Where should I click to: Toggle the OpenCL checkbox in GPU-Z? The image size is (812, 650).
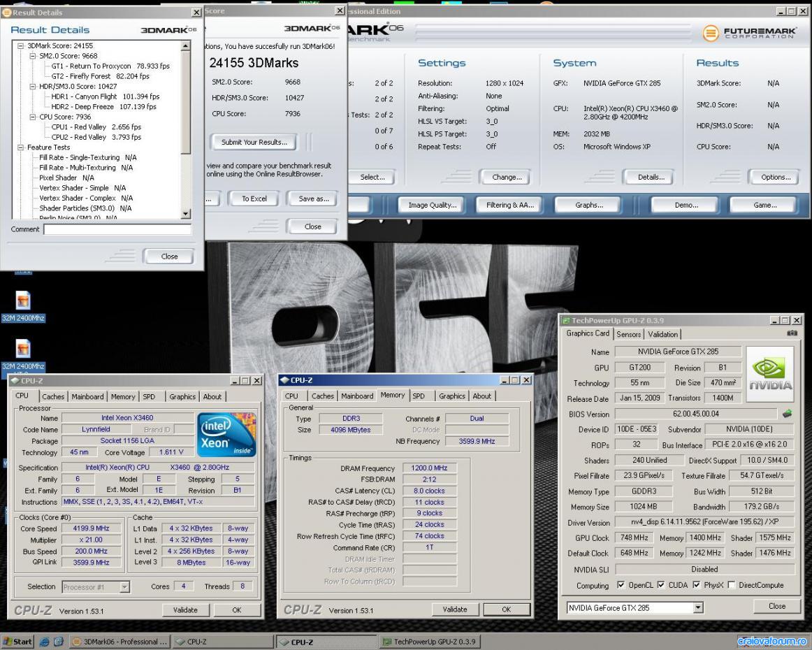pyautogui.click(x=621, y=585)
